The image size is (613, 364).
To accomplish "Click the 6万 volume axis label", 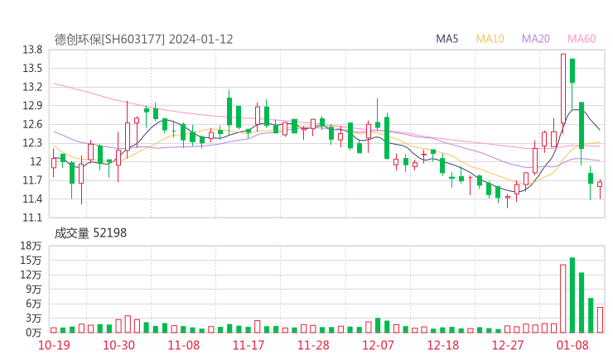I will [34, 304].
